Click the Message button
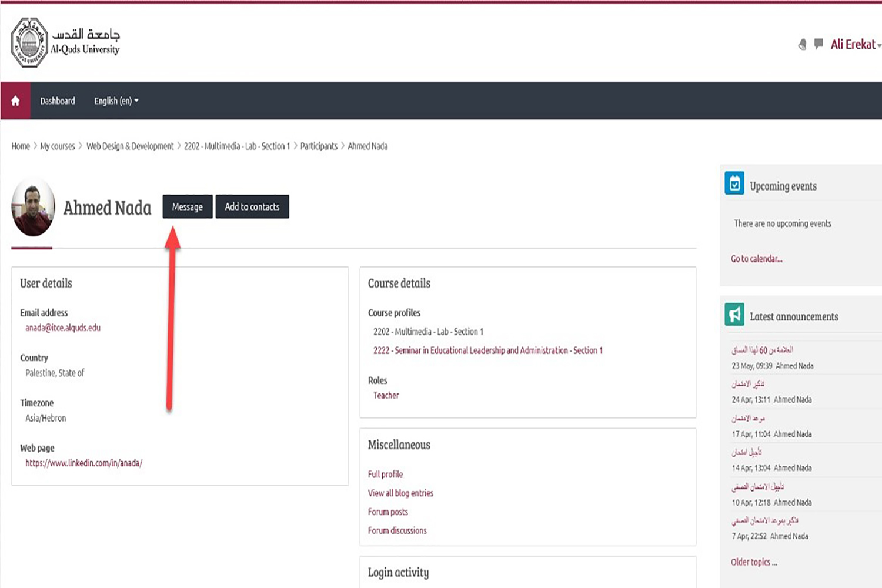Image resolution: width=882 pixels, height=588 pixels. coord(188,206)
